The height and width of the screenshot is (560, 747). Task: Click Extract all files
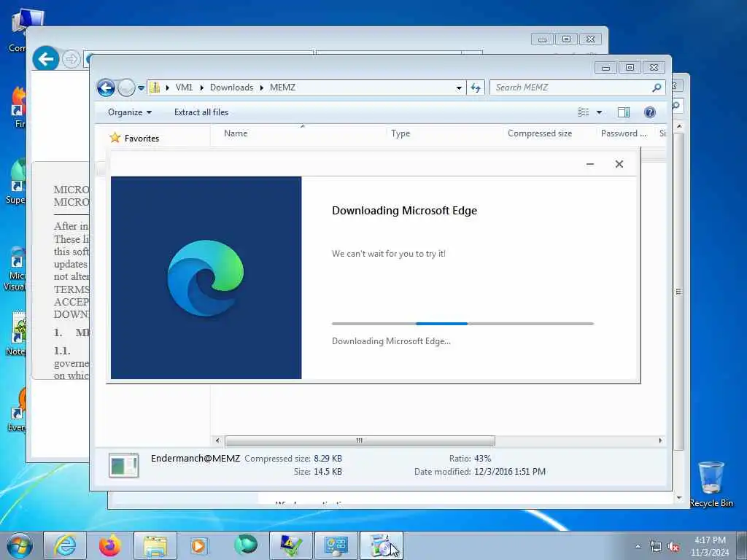point(201,112)
